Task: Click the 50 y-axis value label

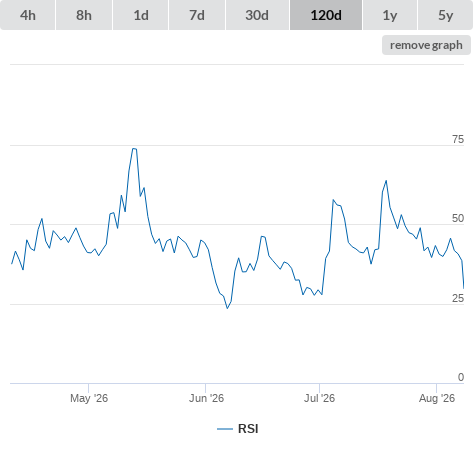Action: [x=458, y=218]
